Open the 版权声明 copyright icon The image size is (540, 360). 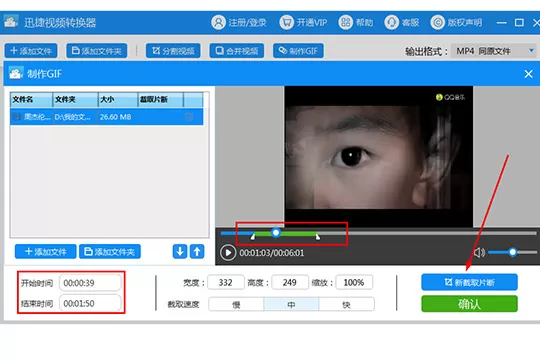437,22
